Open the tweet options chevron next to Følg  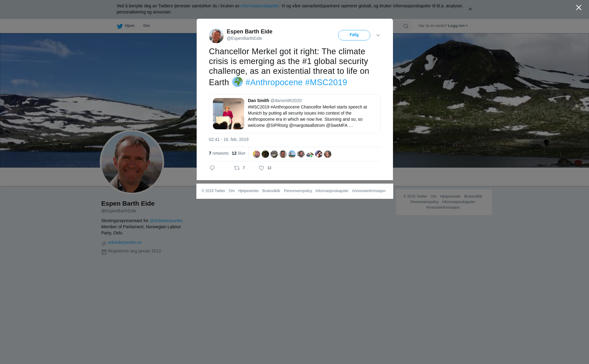[378, 35]
